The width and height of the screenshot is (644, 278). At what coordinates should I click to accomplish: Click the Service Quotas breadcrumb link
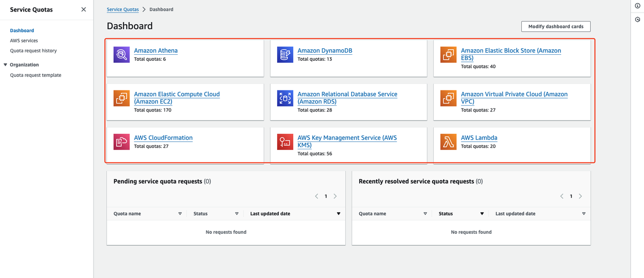[123, 10]
